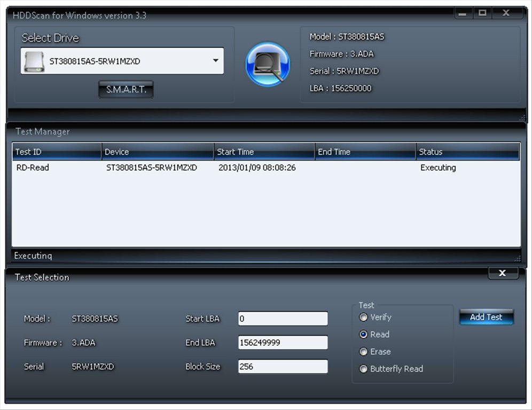
Task: Close the Test Selection panel
Action: coord(503,273)
